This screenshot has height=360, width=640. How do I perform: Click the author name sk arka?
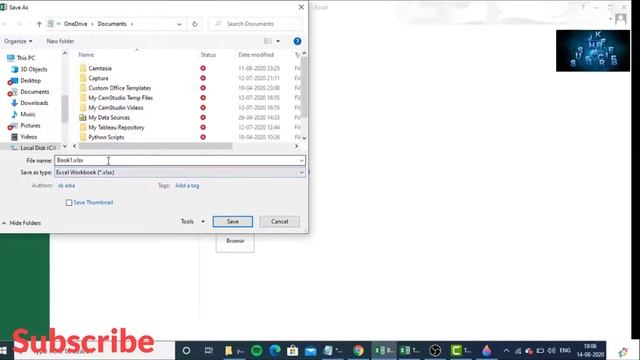(x=67, y=186)
